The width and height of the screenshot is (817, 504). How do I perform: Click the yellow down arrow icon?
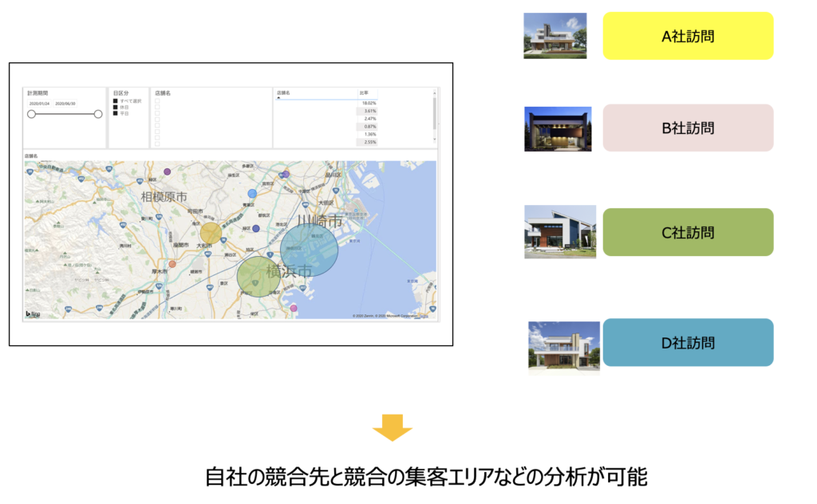pyautogui.click(x=392, y=427)
